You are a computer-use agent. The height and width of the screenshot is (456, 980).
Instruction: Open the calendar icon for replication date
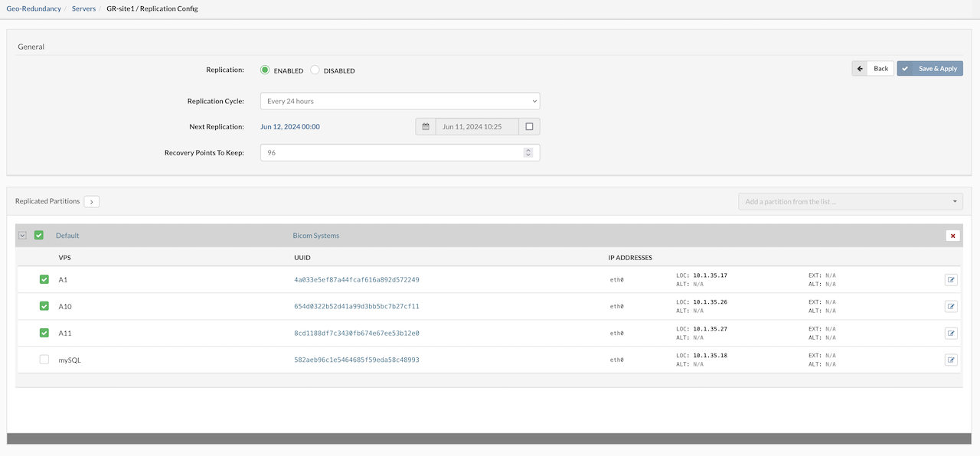[x=426, y=126]
